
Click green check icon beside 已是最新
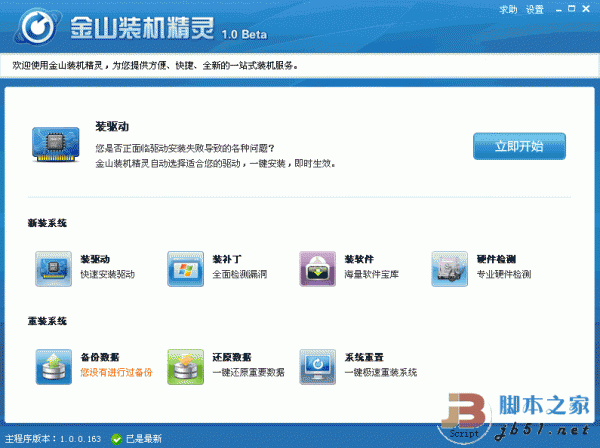116,439
